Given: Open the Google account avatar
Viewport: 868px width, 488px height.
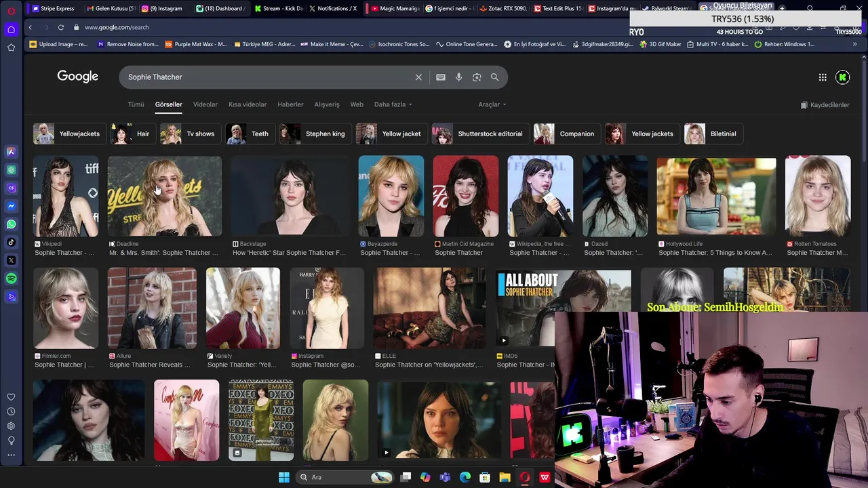Looking at the screenshot, I should 843,77.
